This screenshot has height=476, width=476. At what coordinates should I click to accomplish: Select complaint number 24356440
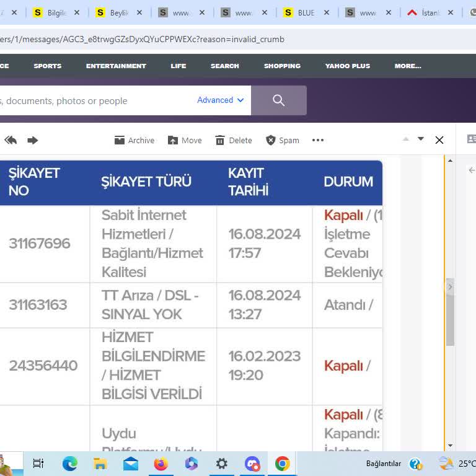(43, 366)
